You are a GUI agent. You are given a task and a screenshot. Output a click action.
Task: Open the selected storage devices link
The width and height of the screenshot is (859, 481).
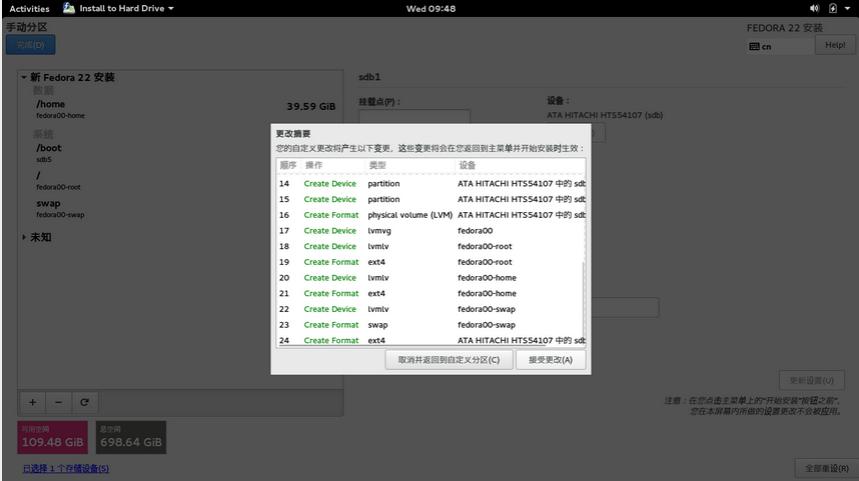point(66,468)
